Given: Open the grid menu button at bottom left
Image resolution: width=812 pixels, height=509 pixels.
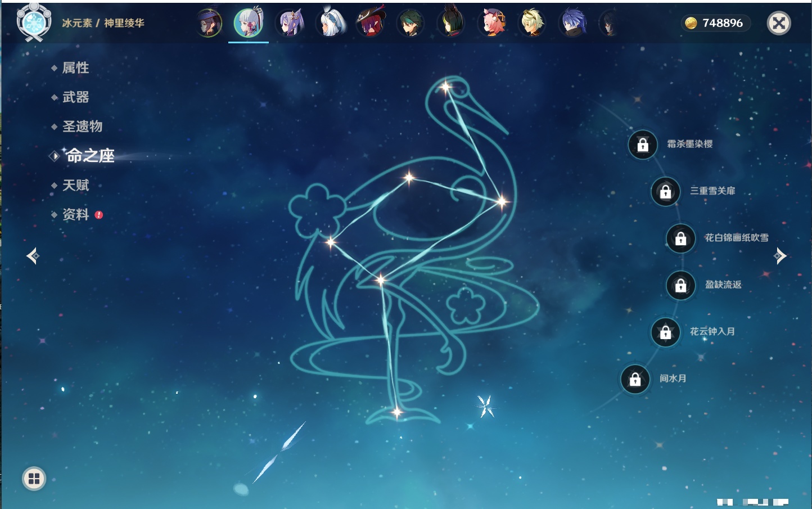Looking at the screenshot, I should click(34, 479).
